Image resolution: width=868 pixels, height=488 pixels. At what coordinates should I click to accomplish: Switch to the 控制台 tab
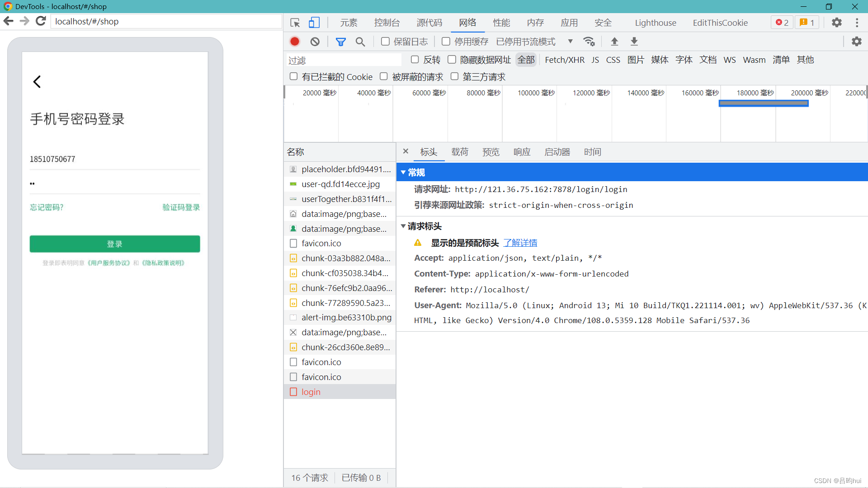[387, 23]
